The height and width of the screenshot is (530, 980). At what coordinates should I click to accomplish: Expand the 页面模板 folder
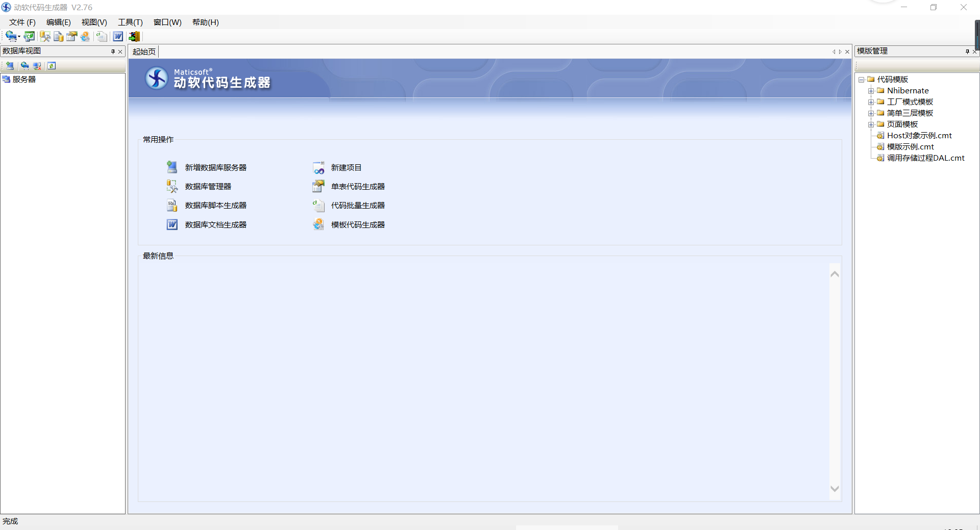(x=871, y=124)
